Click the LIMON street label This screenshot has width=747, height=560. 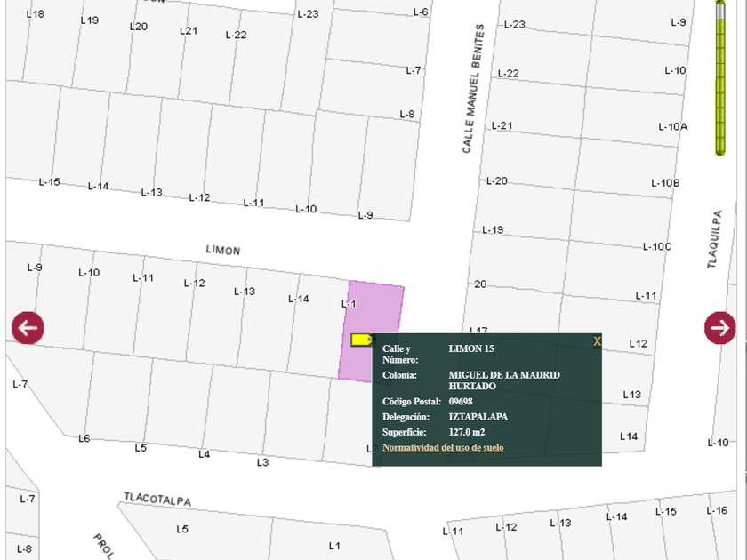coord(223,251)
